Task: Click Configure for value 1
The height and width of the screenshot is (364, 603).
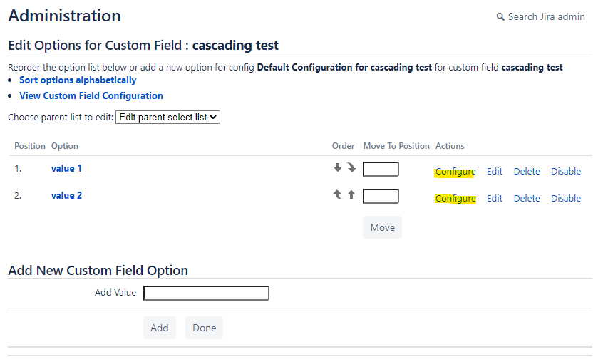Action: 455,172
